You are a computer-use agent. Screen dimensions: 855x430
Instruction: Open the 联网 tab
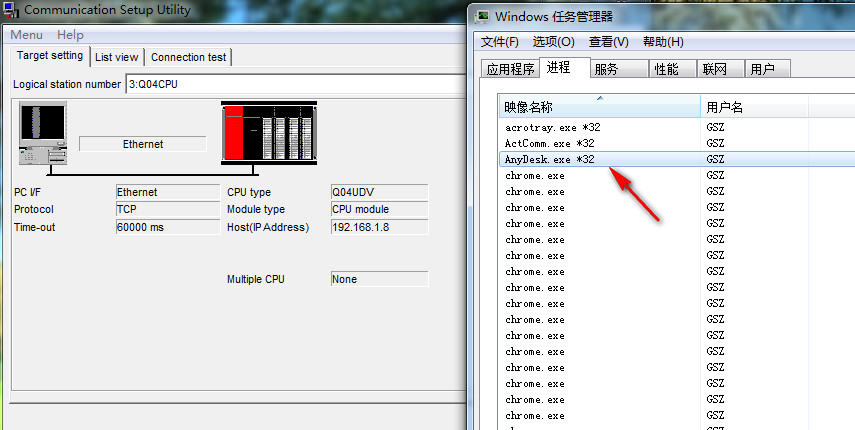[715, 69]
